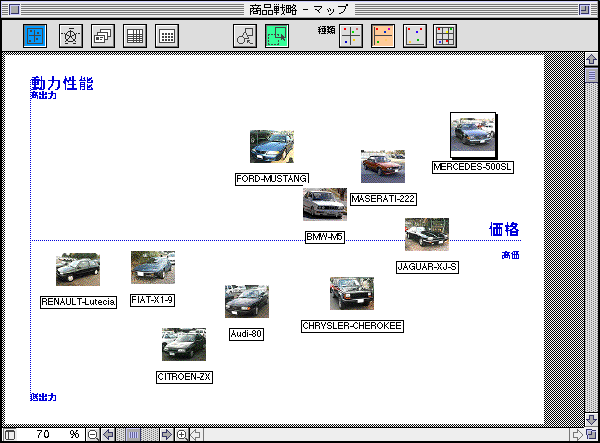This screenshot has width=600, height=443.
Task: Select the CITROEN-ZX label
Action: pyautogui.click(x=184, y=377)
